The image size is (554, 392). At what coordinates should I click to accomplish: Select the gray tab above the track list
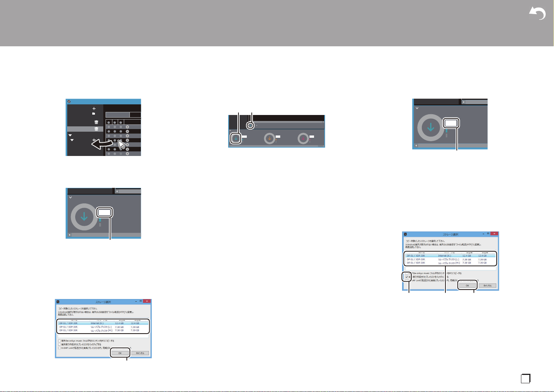[x=117, y=115]
